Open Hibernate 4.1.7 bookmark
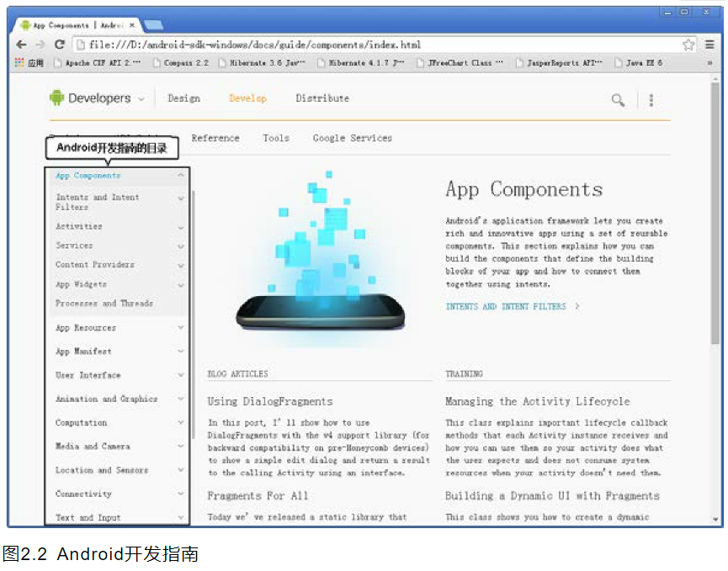The width and height of the screenshot is (728, 571). coord(361,62)
